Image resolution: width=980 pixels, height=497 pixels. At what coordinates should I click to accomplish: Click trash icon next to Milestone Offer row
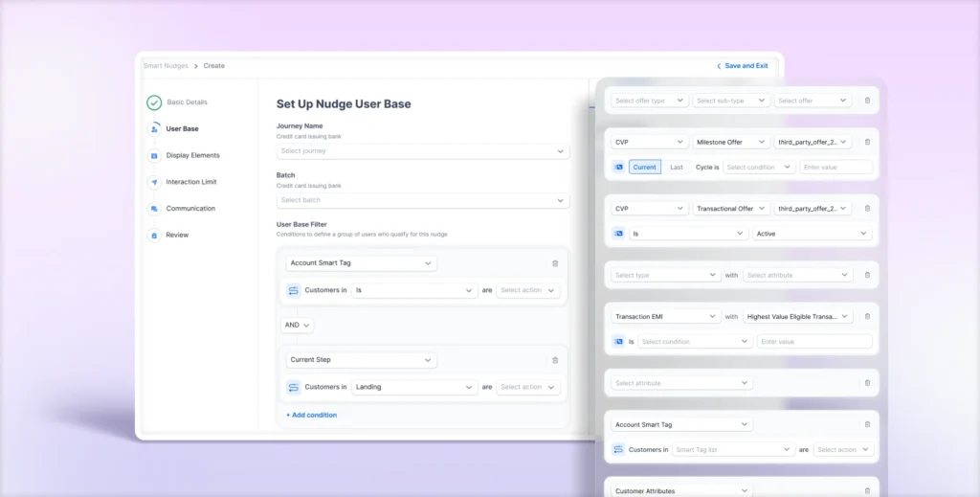coord(867,142)
